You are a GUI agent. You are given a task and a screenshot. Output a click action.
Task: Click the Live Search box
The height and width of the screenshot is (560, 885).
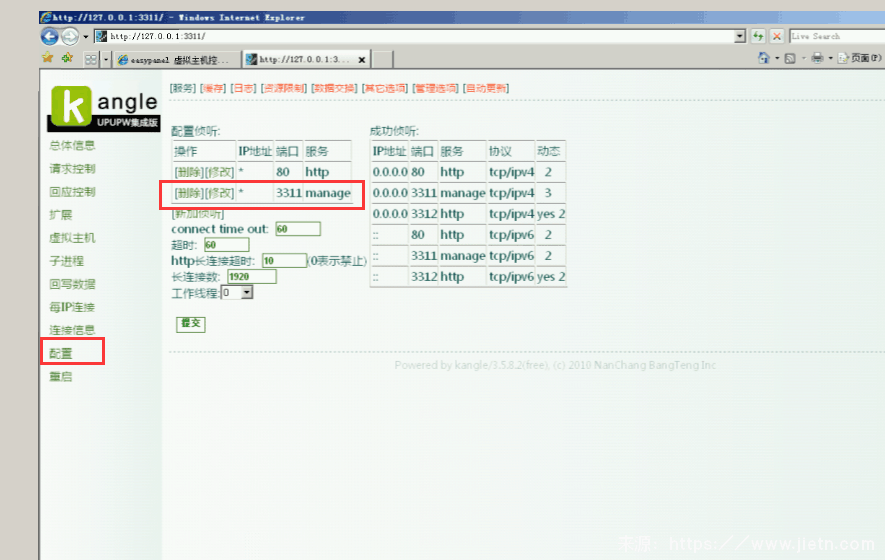836,36
